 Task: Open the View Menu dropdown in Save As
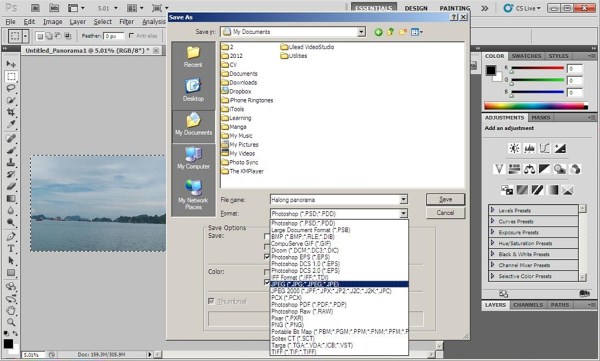416,32
